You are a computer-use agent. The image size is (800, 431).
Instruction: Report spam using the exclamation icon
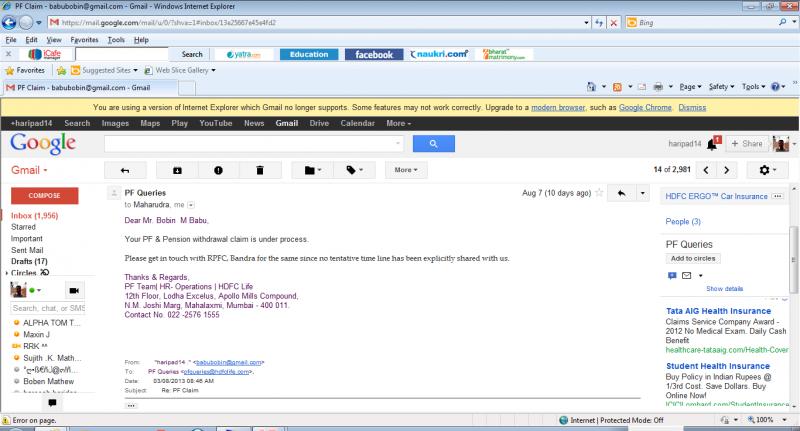pos(218,170)
